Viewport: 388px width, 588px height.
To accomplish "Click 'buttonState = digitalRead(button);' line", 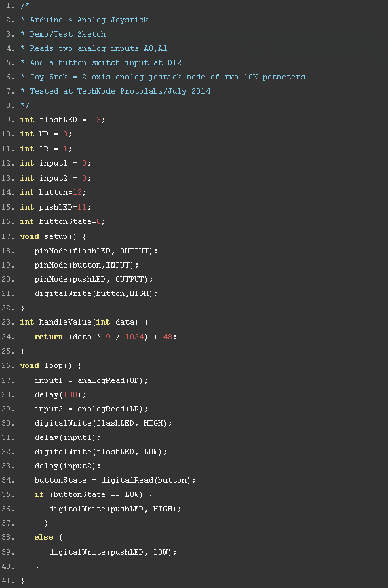I will [115, 480].
